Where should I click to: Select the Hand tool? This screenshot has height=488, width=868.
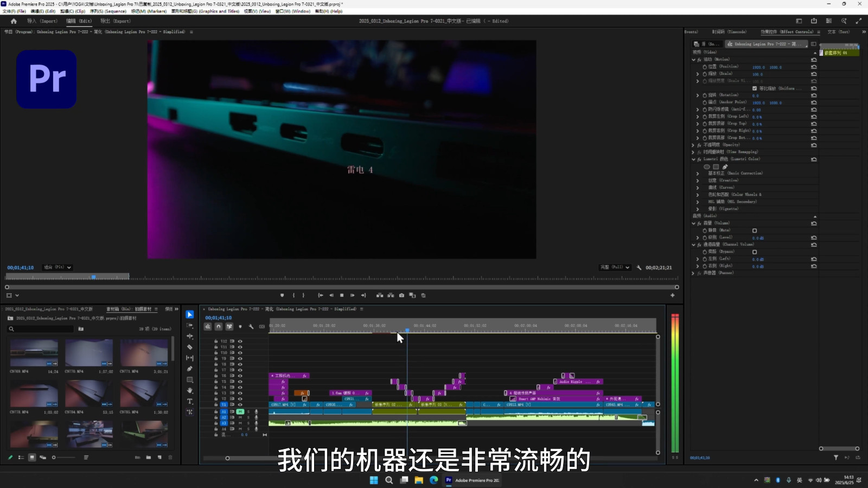tap(189, 390)
